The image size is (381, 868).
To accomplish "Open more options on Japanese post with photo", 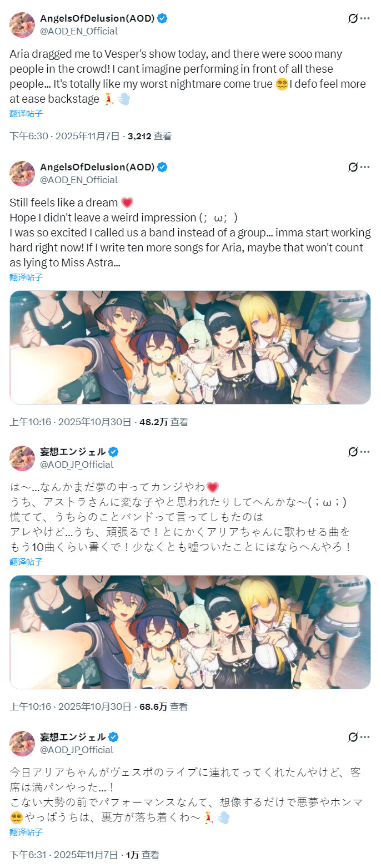I will point(365,452).
